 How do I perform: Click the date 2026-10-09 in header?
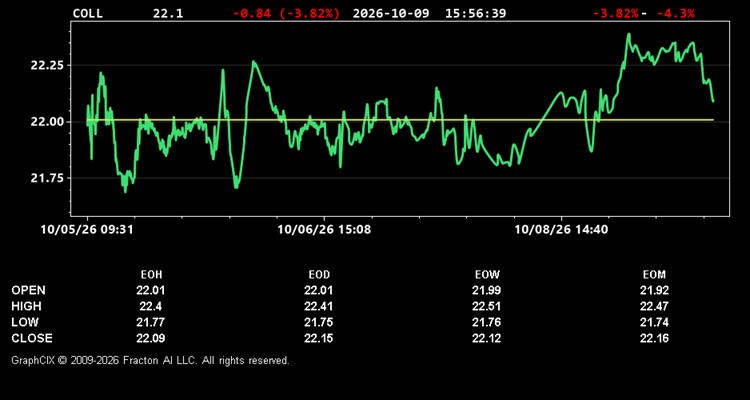click(391, 13)
